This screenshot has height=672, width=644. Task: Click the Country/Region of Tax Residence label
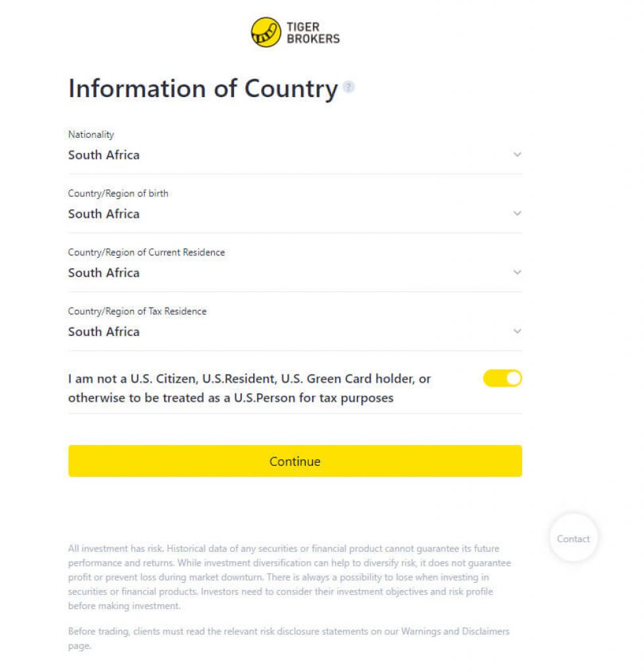[x=137, y=312]
